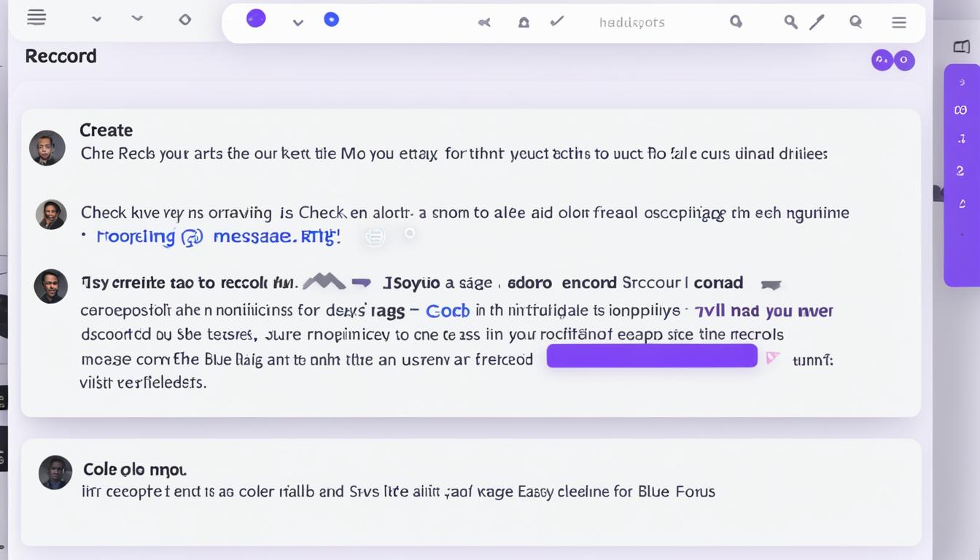The height and width of the screenshot is (560, 980).
Task: Select the rewind icon in the toolbar
Action: coord(484,23)
